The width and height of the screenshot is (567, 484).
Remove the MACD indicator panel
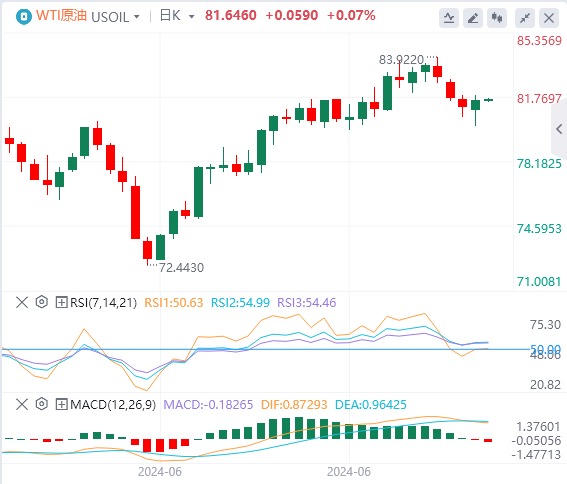coord(22,404)
